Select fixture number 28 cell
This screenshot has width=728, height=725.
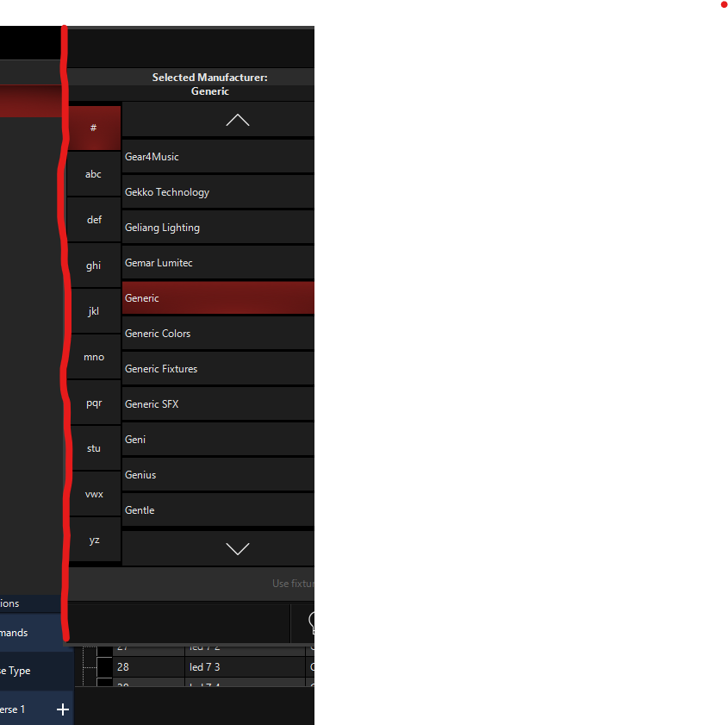click(x=148, y=667)
